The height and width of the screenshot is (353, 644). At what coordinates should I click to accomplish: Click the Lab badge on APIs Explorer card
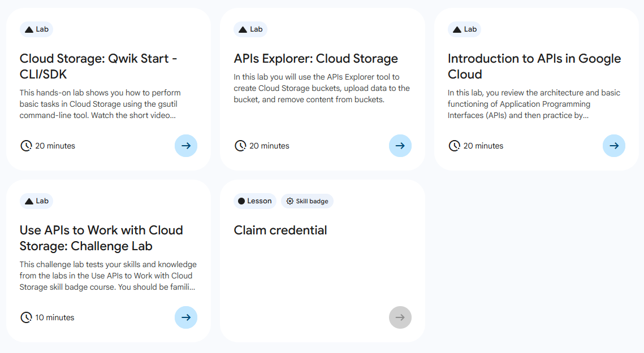250,29
